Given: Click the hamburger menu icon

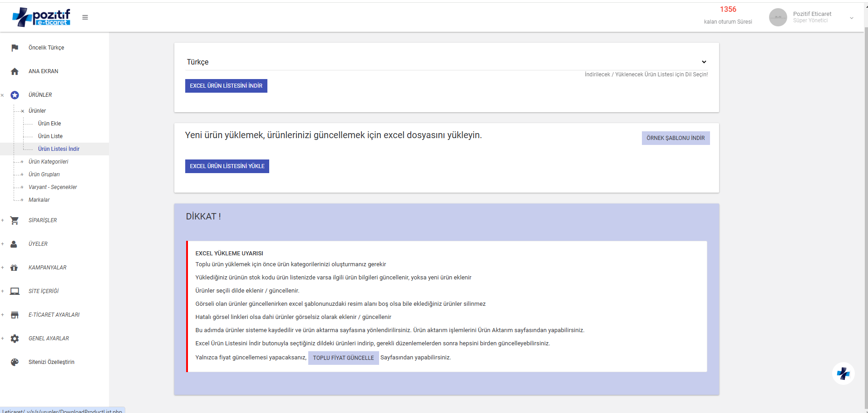Looking at the screenshot, I should click(x=85, y=17).
